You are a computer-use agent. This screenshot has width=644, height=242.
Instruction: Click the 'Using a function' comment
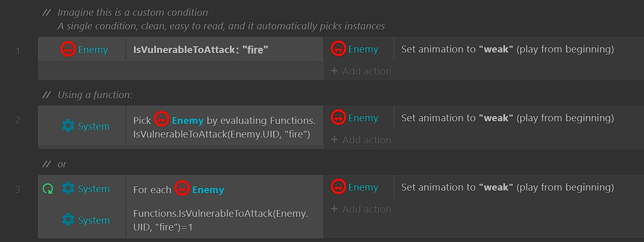94,95
